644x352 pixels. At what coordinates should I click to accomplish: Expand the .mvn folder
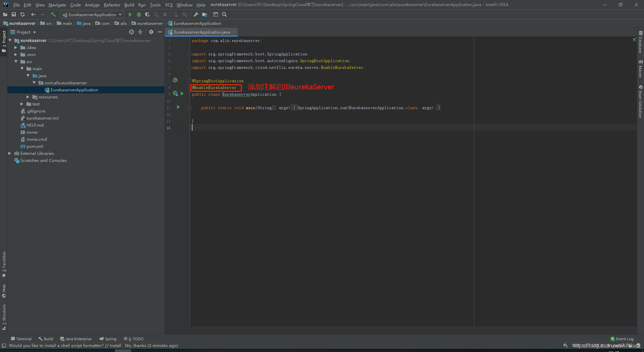click(16, 54)
